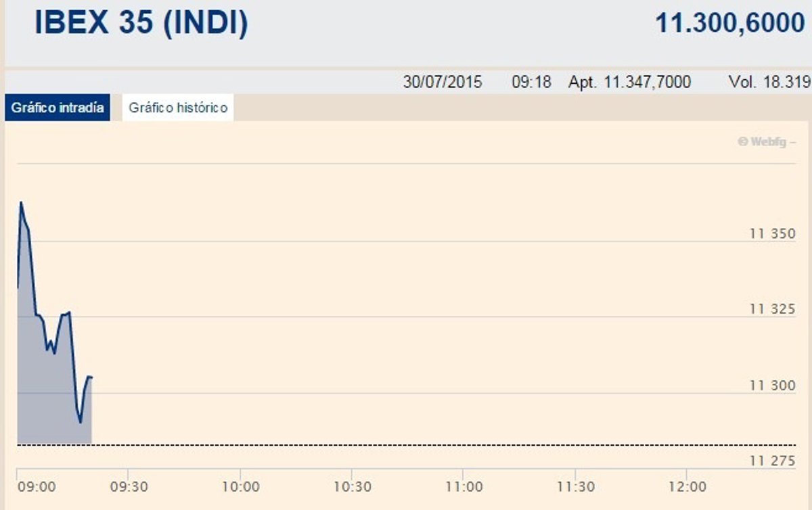The width and height of the screenshot is (812, 510).
Task: Open the Gráfico histórico tab
Action: (x=178, y=108)
